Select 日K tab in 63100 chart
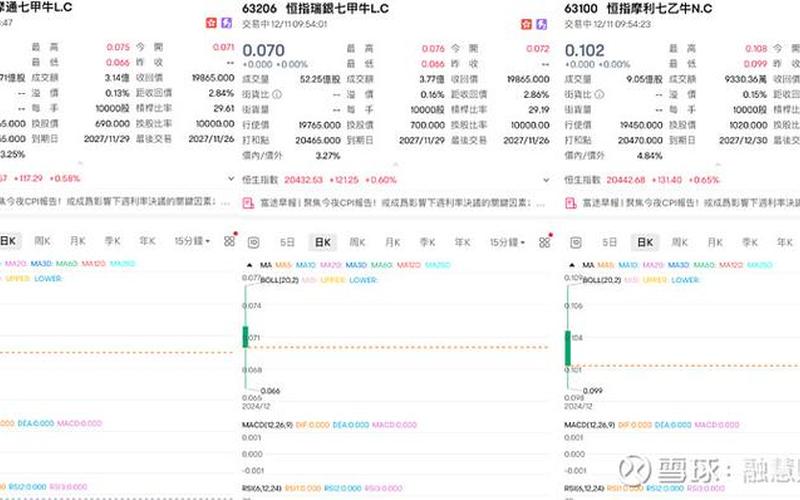Viewport: 800px width, 500px height. [645, 242]
